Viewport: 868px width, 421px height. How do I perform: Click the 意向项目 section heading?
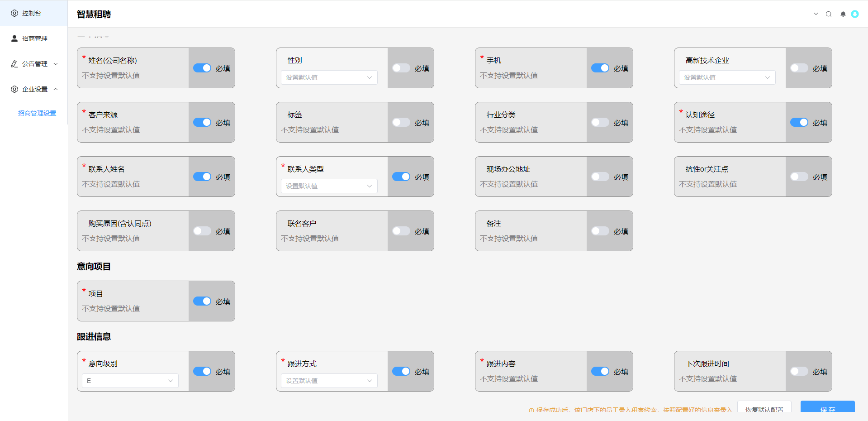tap(94, 266)
